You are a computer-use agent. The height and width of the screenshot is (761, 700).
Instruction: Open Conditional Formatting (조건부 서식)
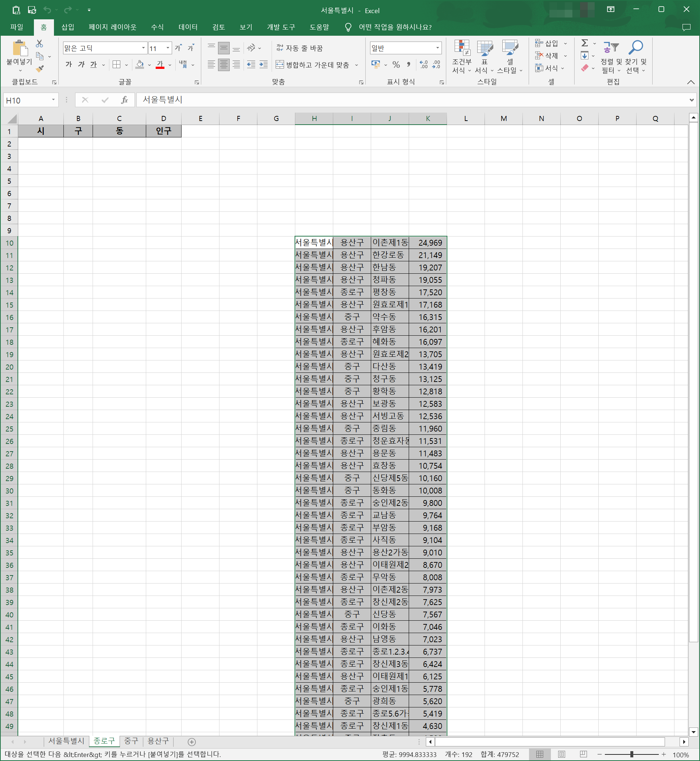tap(462, 57)
